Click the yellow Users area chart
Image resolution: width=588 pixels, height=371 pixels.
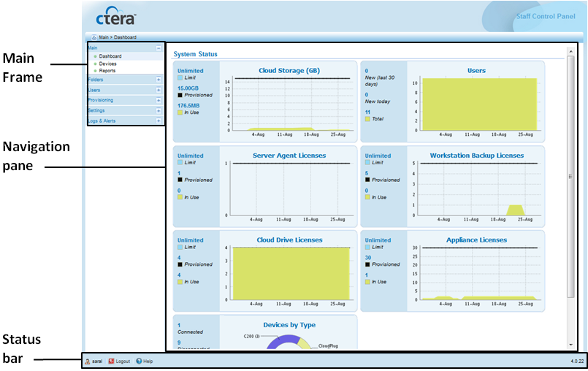480,104
